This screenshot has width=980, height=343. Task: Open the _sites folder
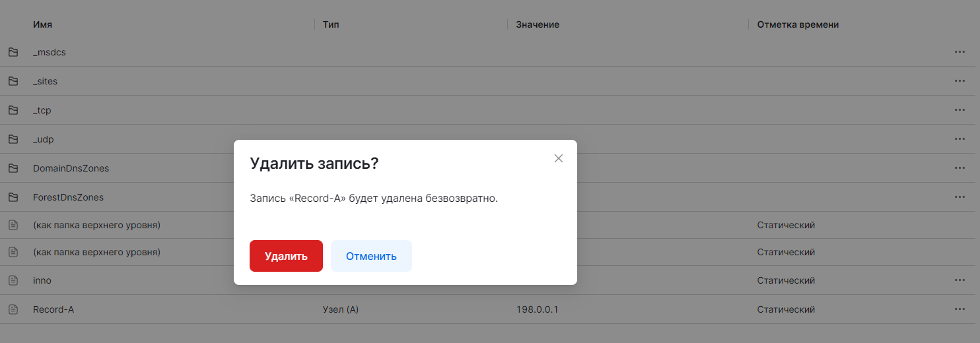tap(45, 81)
